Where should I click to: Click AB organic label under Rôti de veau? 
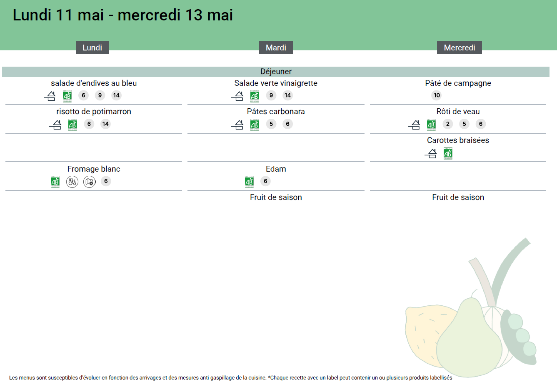(x=431, y=125)
